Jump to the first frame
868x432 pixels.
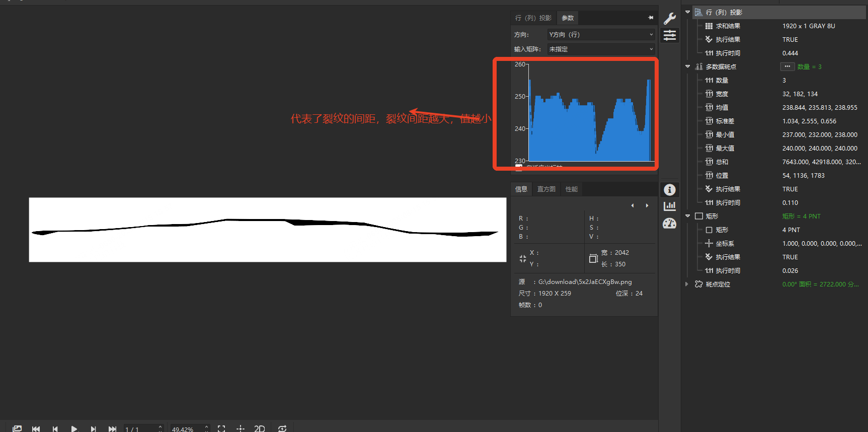(36, 428)
